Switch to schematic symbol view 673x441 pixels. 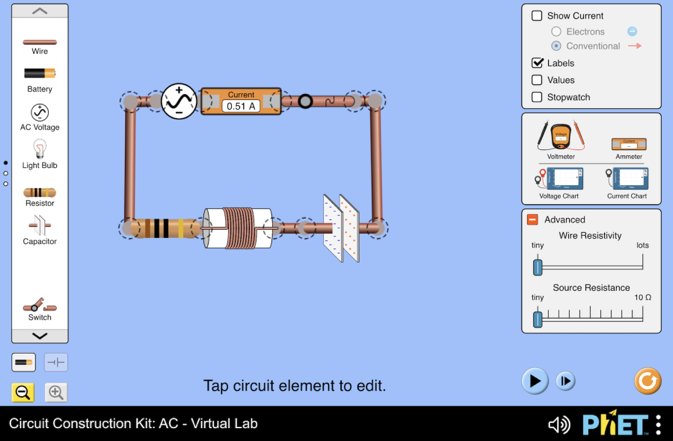[56, 362]
